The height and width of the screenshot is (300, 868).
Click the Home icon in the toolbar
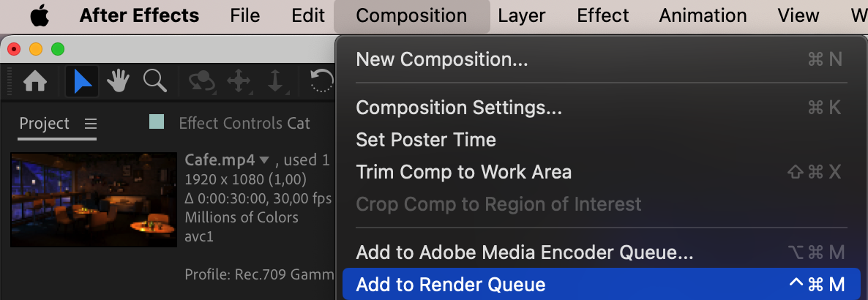coord(36,81)
